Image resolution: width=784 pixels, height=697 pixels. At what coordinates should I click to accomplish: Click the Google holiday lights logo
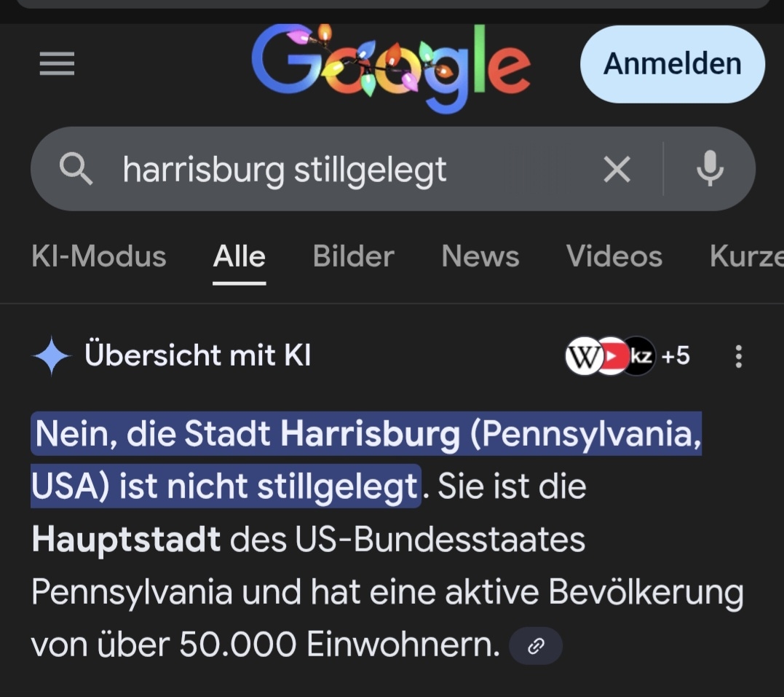click(x=391, y=67)
